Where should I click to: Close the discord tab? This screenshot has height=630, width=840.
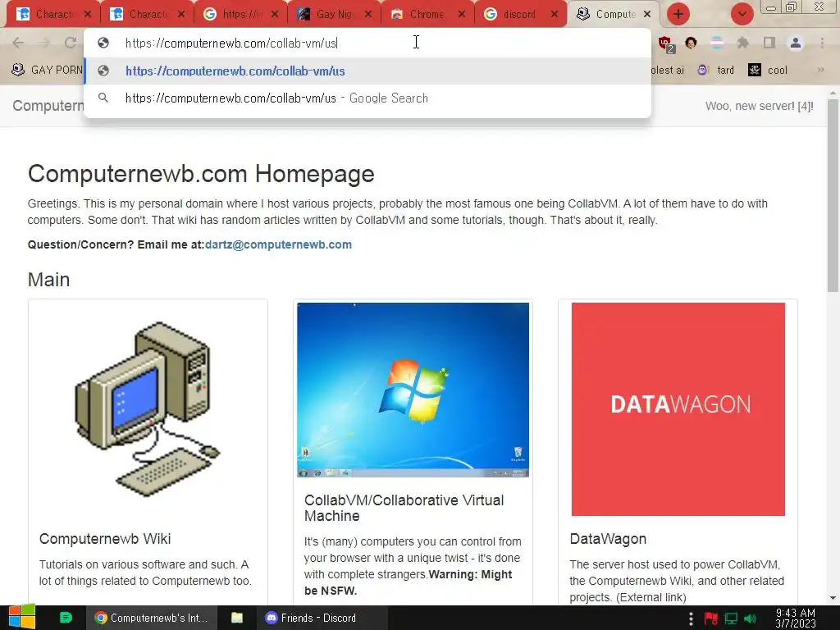555,15
